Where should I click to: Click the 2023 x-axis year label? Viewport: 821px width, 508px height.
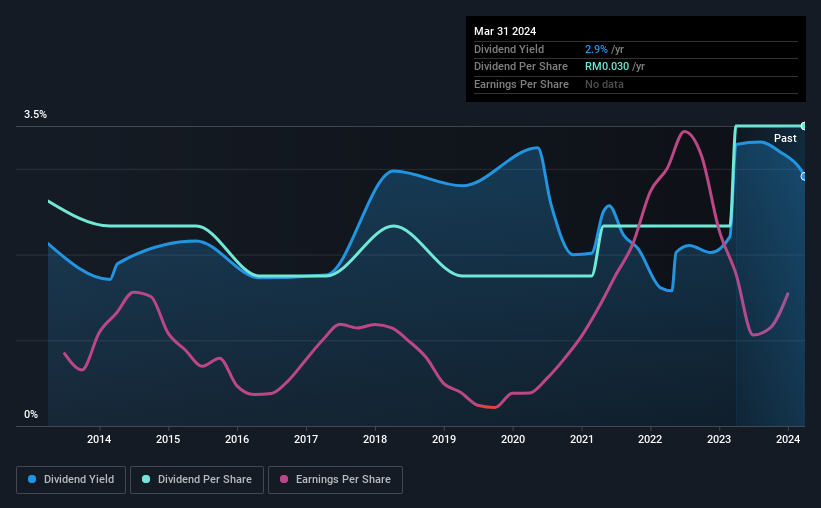point(719,439)
